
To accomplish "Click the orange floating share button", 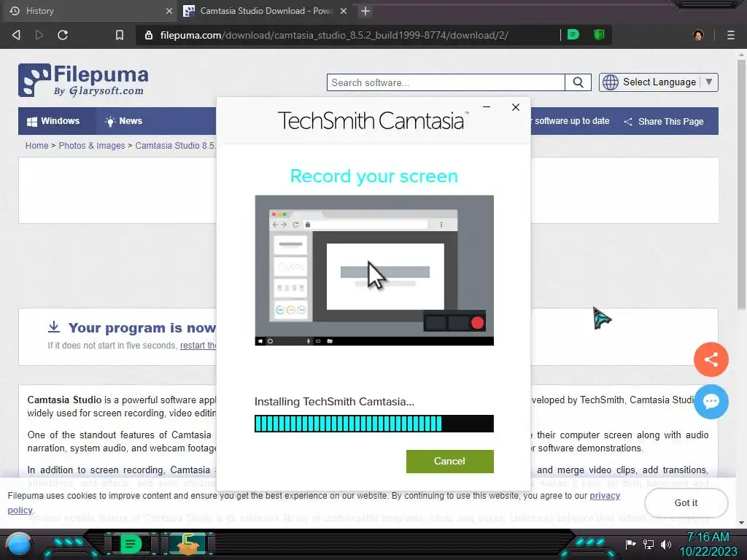I will [711, 359].
